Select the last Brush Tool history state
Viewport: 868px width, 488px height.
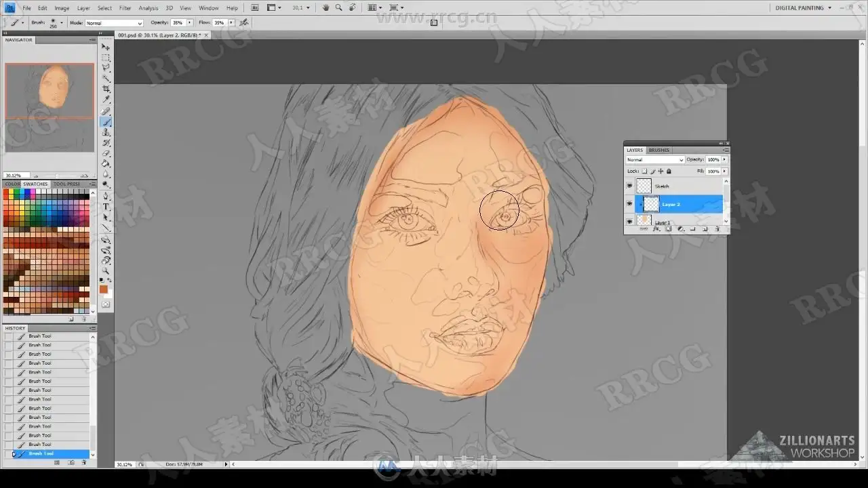[41, 453]
